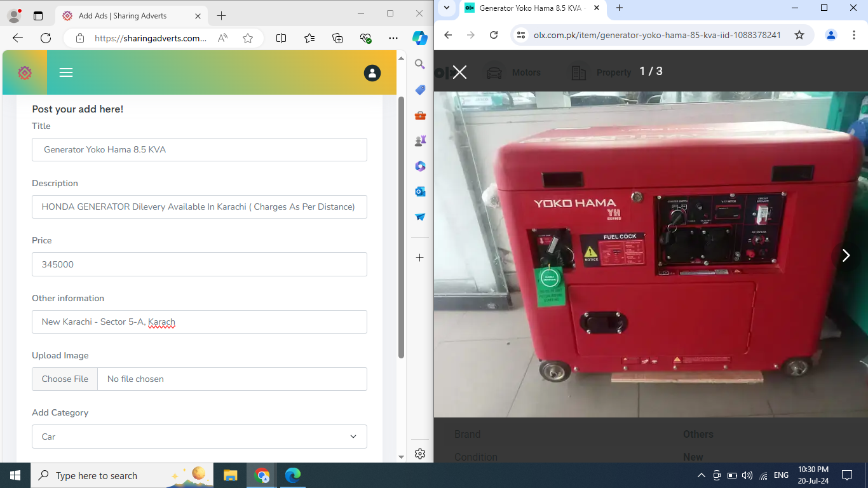
Task: Add the Sharing Adverts page to favorites with the star
Action: pos(248,38)
